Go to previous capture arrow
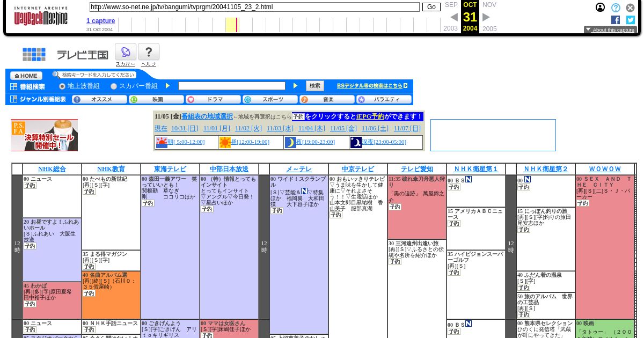This screenshot has height=338, width=644. (454, 17)
